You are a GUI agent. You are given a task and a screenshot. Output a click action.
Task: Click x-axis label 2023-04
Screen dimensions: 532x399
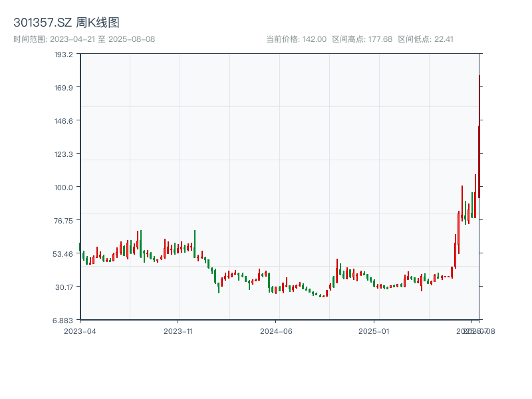[80, 331]
